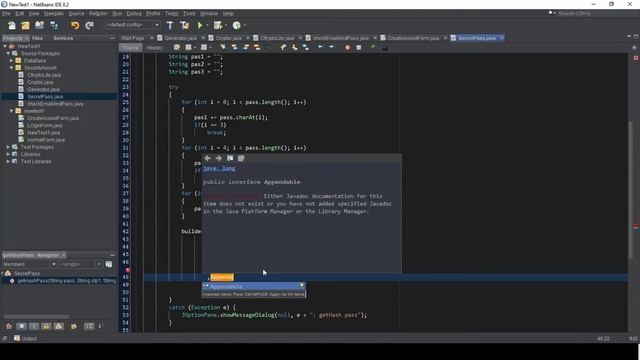The image size is (640, 360).
Task: Select Appendable in code completion list
Action: (253, 286)
